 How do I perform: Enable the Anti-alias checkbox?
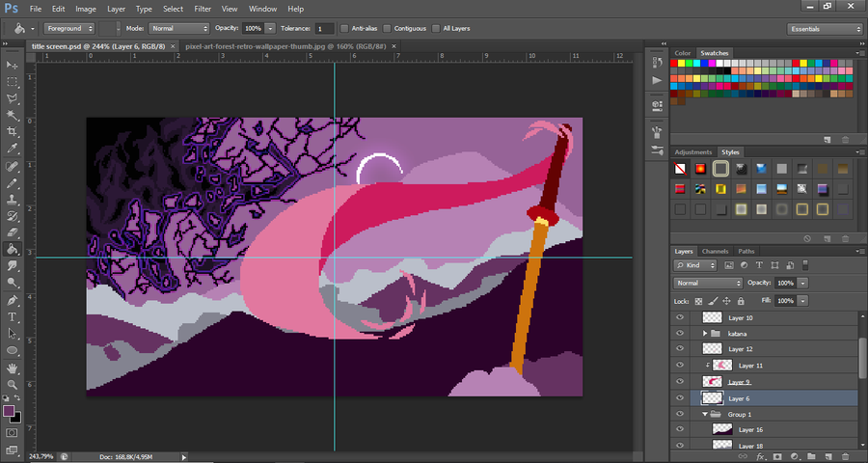point(344,28)
